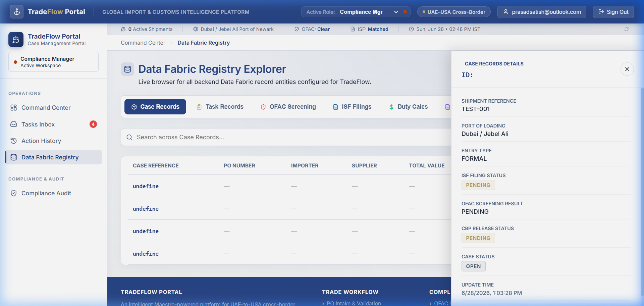Click the refresh icon in status strip
Screen dimensions: 644x306
click(x=626, y=29)
